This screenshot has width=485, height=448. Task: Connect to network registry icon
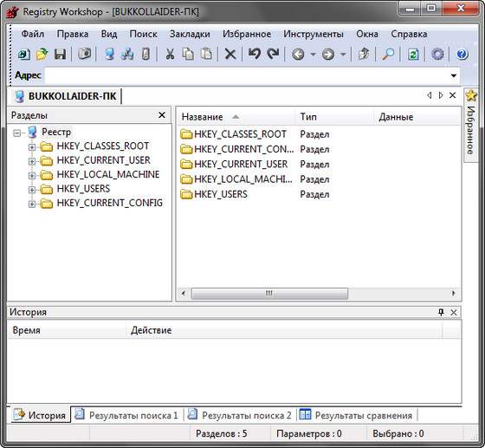[x=127, y=55]
